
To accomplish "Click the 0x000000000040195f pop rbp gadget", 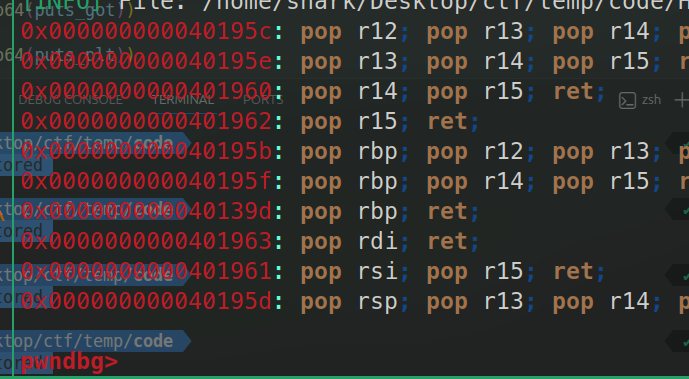I will pyautogui.click(x=355, y=181).
